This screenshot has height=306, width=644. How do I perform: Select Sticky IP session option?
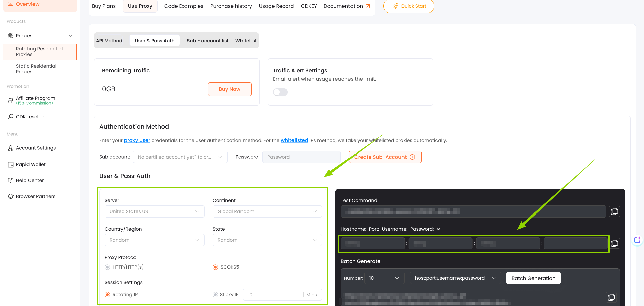[x=215, y=295]
